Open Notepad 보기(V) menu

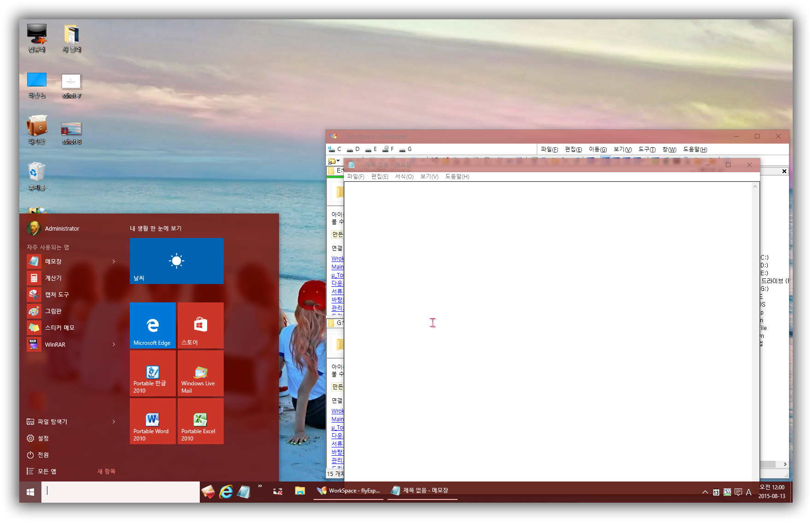point(429,177)
